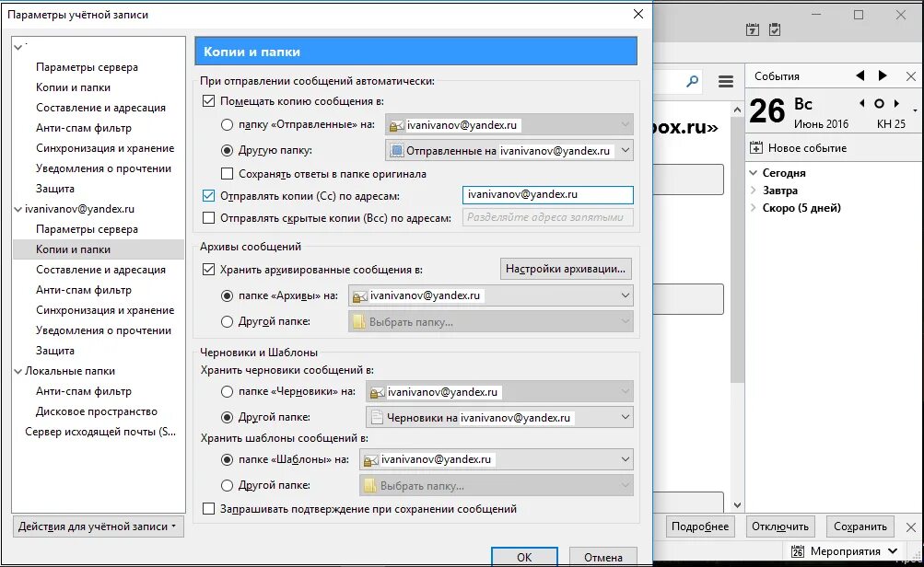
Task: Open 'Синхронизация и хранение' under ivanivanov@yandex.ru
Action: pos(105,310)
